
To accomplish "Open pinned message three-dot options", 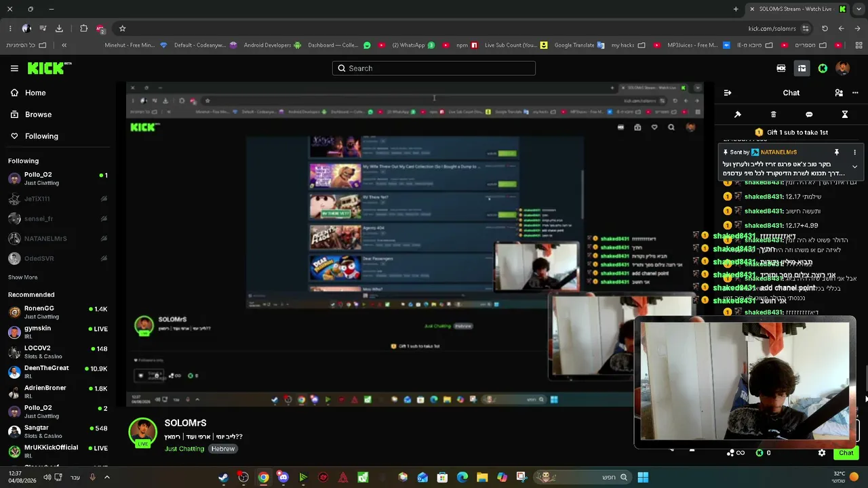I will tap(854, 152).
